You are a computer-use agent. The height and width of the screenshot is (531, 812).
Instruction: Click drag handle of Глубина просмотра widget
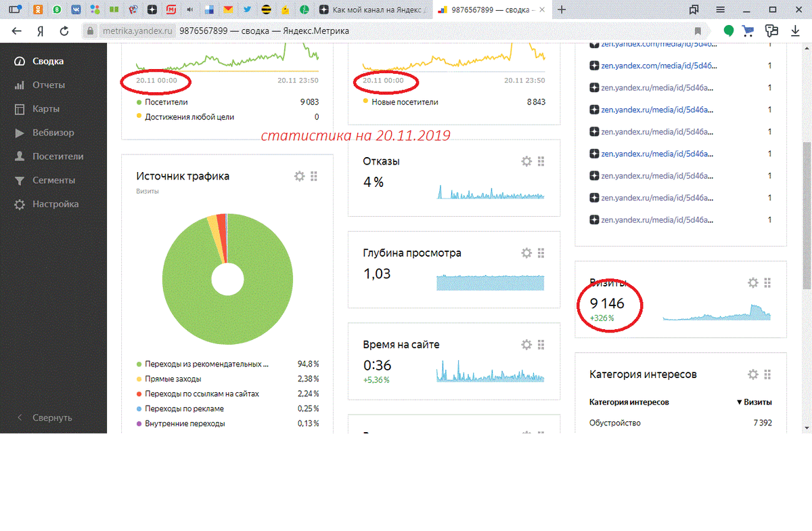(x=541, y=253)
